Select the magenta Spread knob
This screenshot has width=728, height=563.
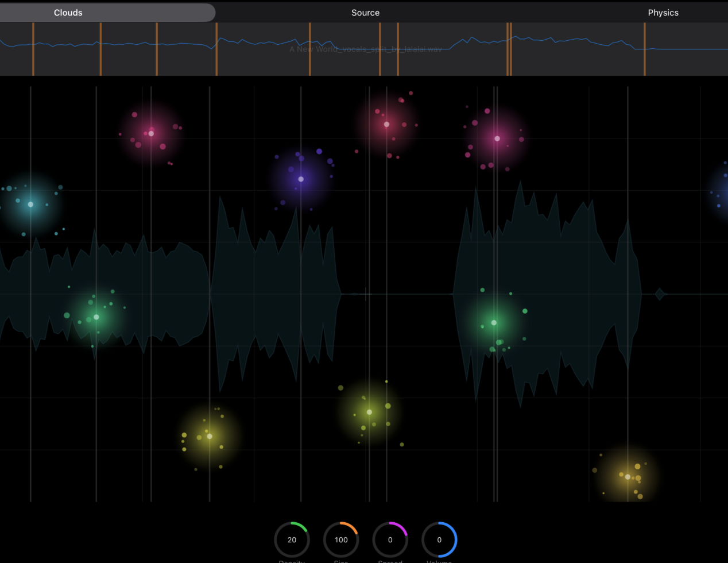390,539
